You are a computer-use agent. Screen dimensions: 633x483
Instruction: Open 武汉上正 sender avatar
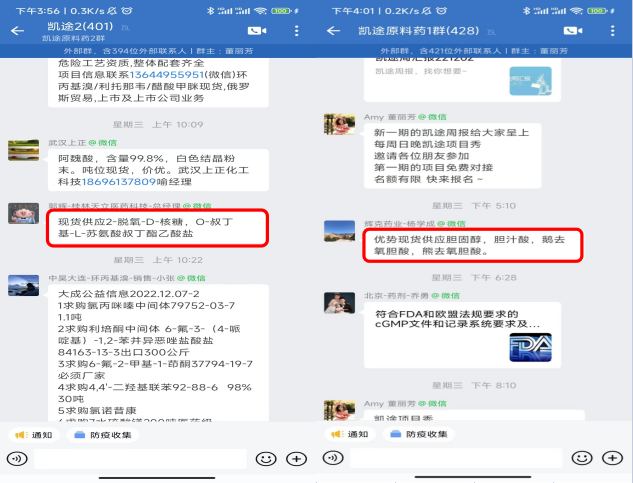click(x=23, y=150)
